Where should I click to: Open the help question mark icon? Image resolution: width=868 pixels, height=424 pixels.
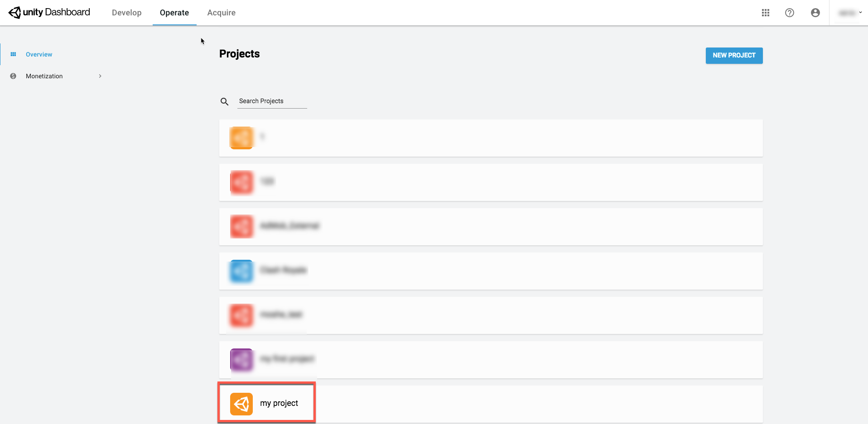pos(790,13)
